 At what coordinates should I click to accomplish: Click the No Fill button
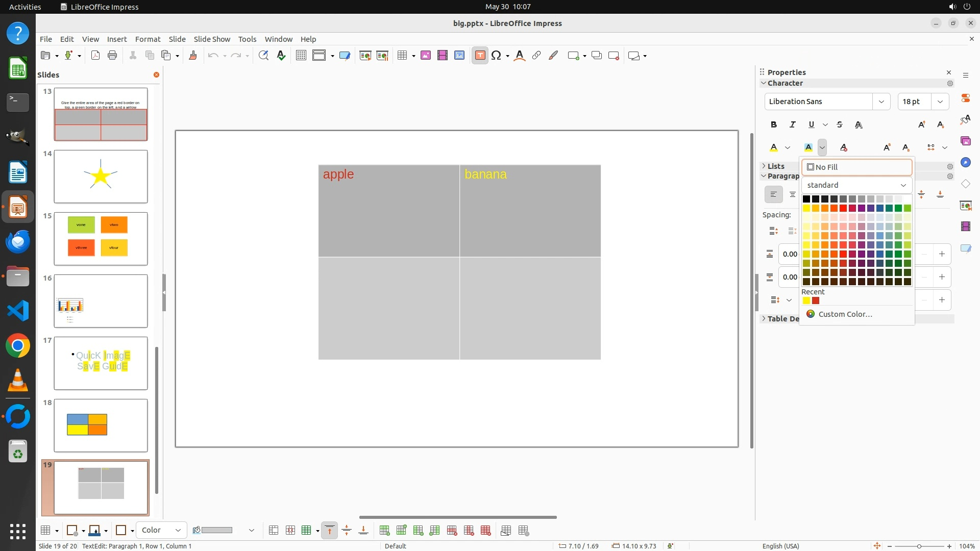click(x=856, y=167)
